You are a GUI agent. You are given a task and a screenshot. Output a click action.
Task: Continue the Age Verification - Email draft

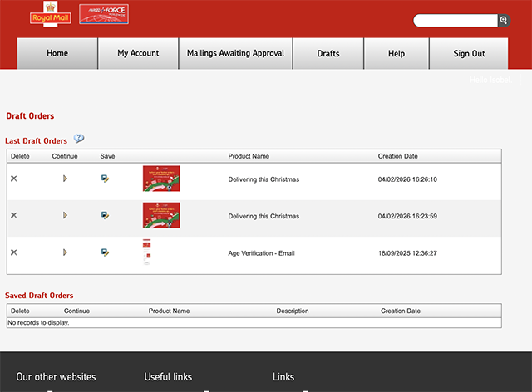point(65,252)
